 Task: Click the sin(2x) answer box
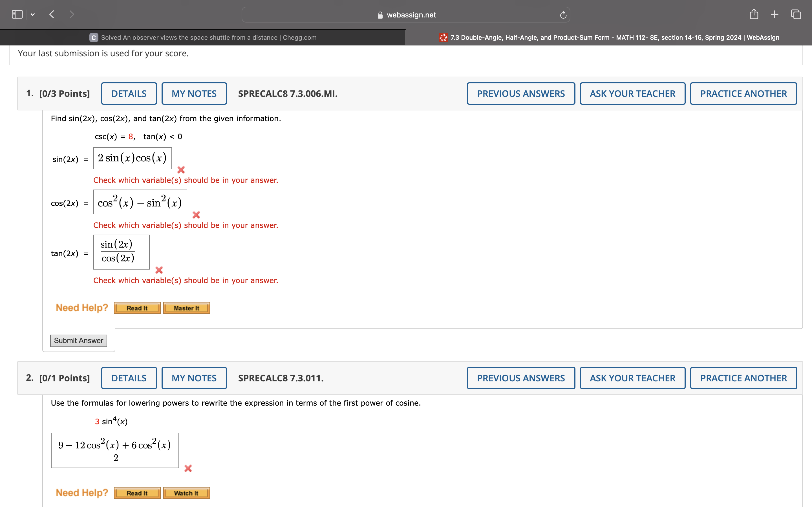[x=133, y=158]
